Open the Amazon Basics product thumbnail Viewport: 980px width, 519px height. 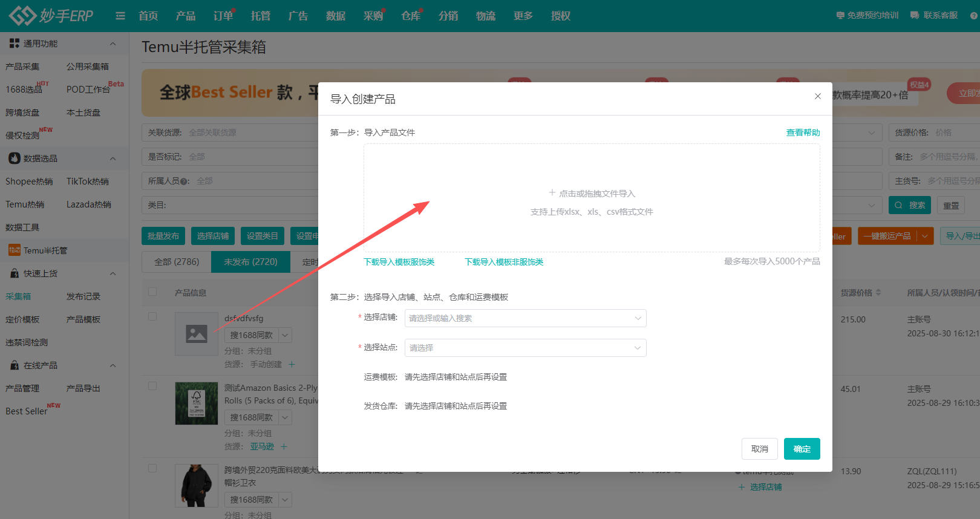pyautogui.click(x=197, y=403)
